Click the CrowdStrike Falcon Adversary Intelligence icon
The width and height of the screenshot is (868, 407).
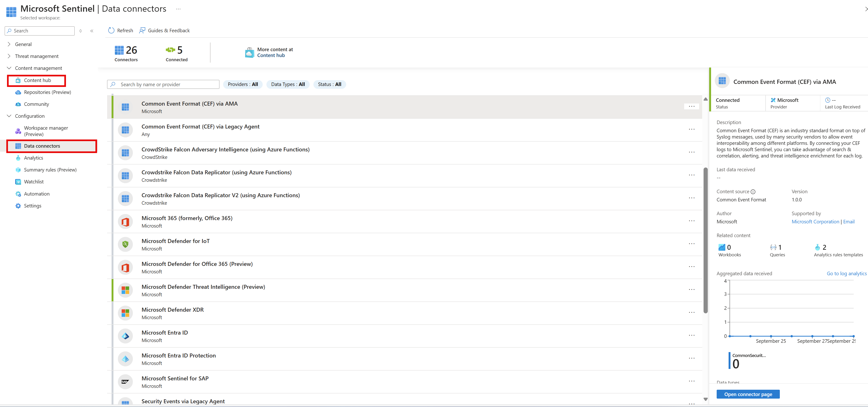coord(125,153)
